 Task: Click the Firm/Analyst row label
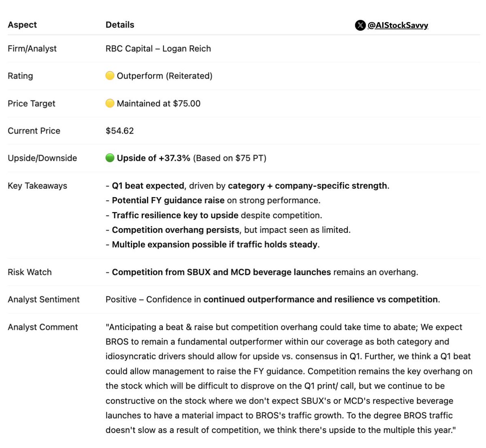[32, 49]
